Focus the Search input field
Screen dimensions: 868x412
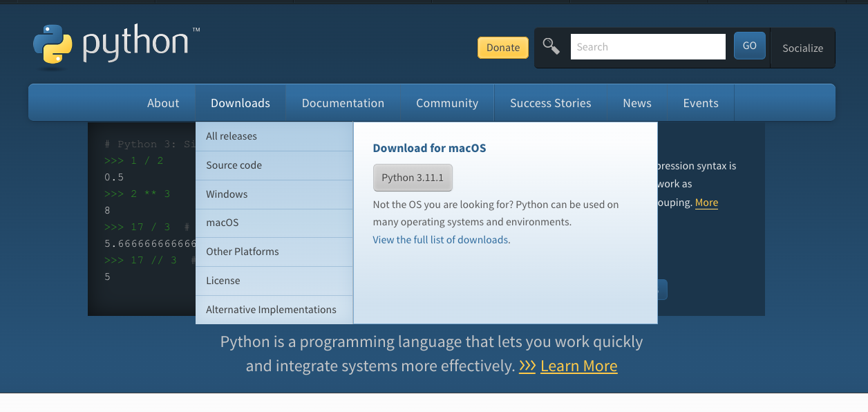point(648,47)
